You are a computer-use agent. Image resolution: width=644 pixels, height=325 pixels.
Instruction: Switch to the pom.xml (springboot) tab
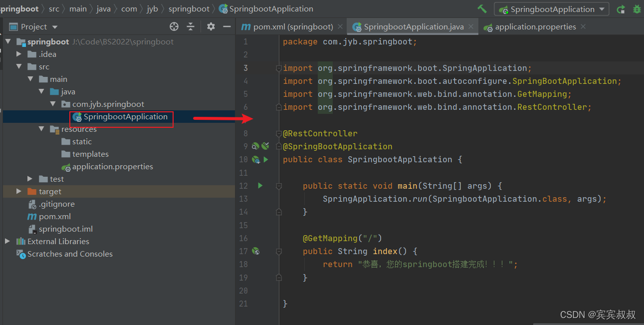[x=293, y=27]
